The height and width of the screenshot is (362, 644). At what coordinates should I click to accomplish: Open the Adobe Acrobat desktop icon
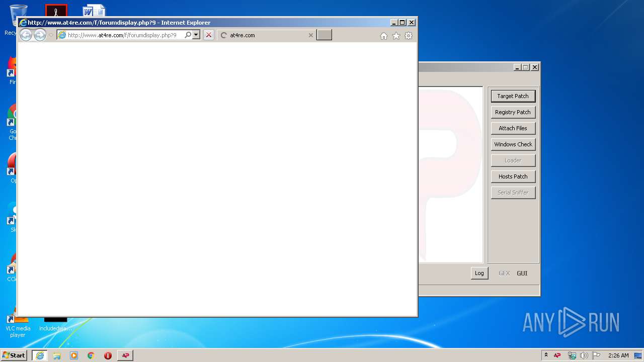pos(56,11)
